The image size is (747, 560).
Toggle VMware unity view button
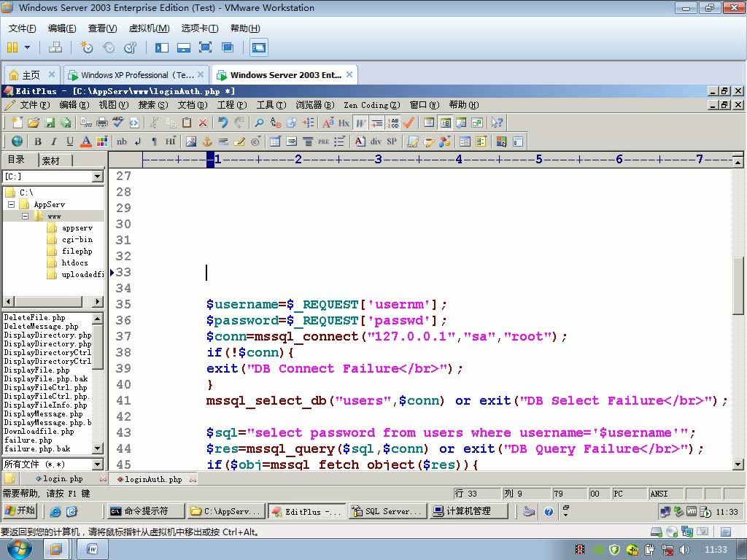click(x=228, y=47)
